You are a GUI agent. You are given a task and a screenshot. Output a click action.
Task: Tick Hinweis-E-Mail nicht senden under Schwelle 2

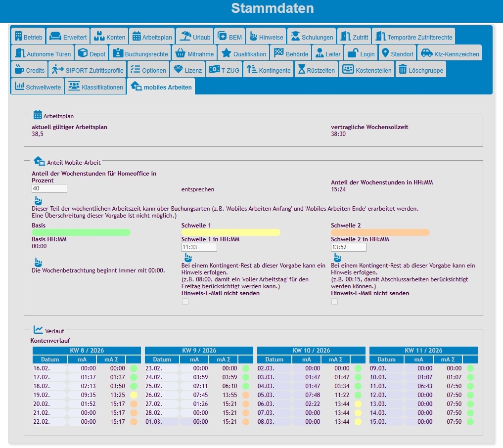(334, 302)
